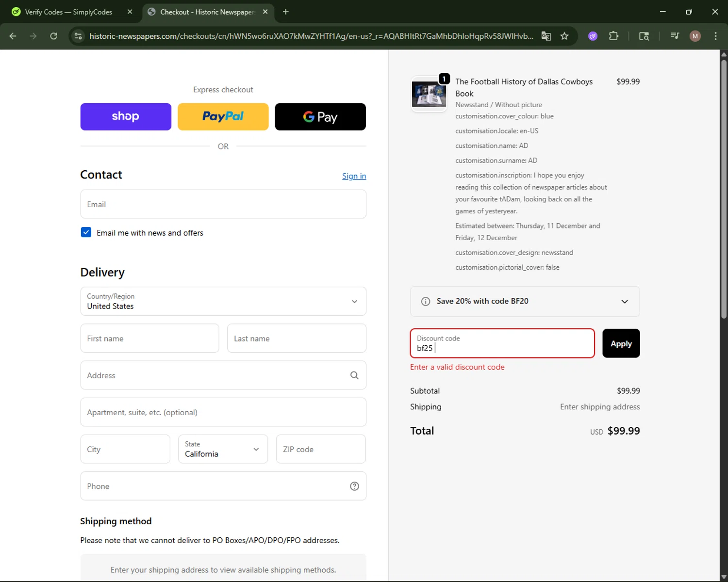This screenshot has height=582, width=728.
Task: Click the phone field help icon
Action: click(x=354, y=486)
